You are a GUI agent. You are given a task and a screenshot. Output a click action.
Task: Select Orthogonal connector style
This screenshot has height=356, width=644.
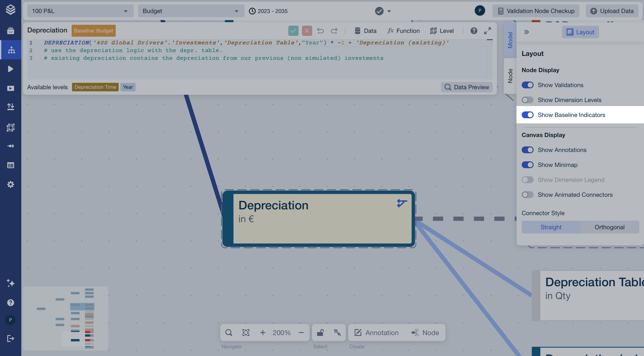click(x=609, y=227)
